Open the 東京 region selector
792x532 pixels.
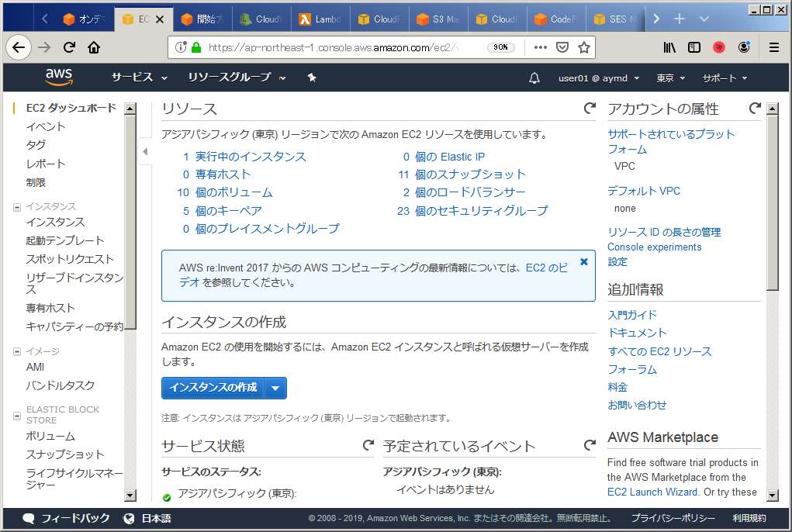671,78
